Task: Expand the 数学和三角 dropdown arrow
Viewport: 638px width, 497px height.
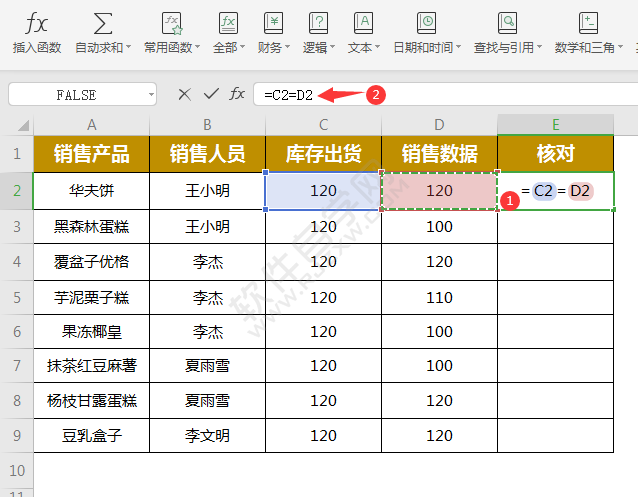Action: 621,47
